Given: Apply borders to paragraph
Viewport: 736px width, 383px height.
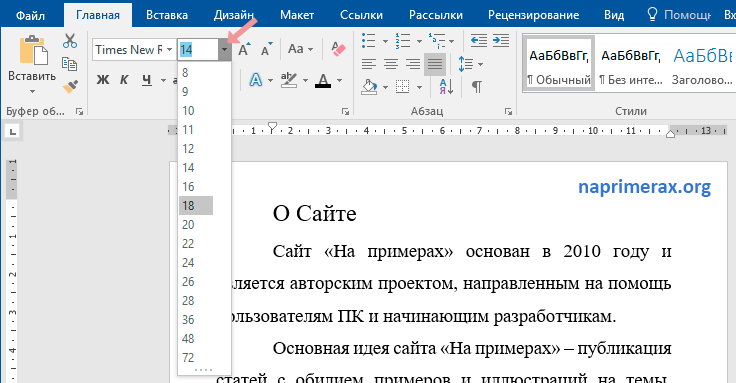Looking at the screenshot, I should (x=403, y=86).
